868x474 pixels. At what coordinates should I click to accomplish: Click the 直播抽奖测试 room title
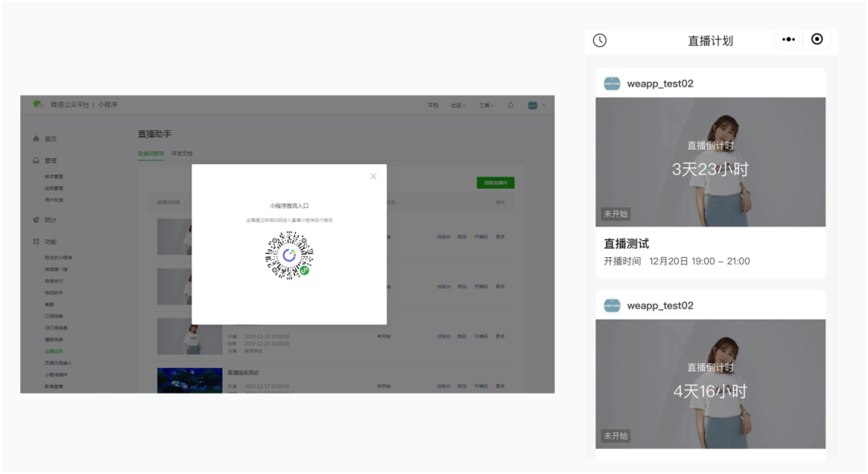point(243,373)
